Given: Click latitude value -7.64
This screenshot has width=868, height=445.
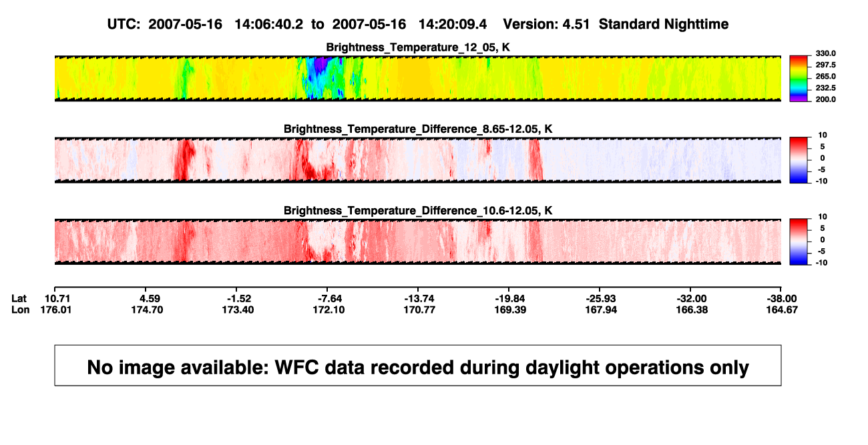Looking at the screenshot, I should [331, 298].
